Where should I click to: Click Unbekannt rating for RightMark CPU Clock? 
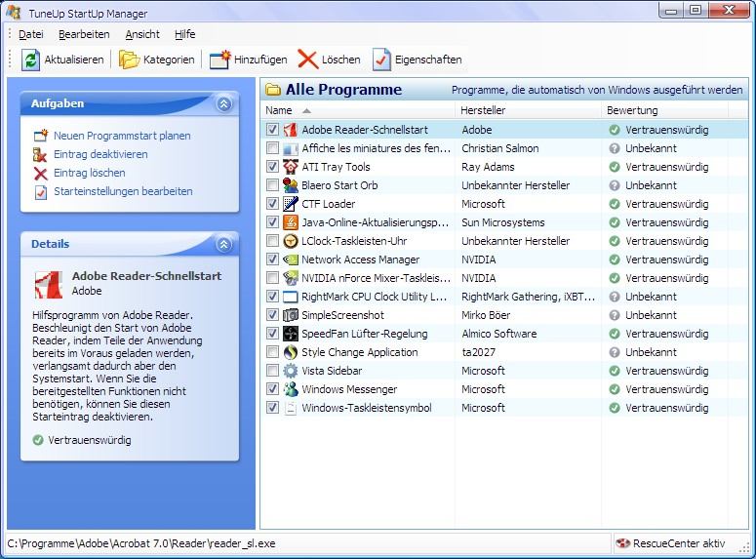[x=651, y=297]
